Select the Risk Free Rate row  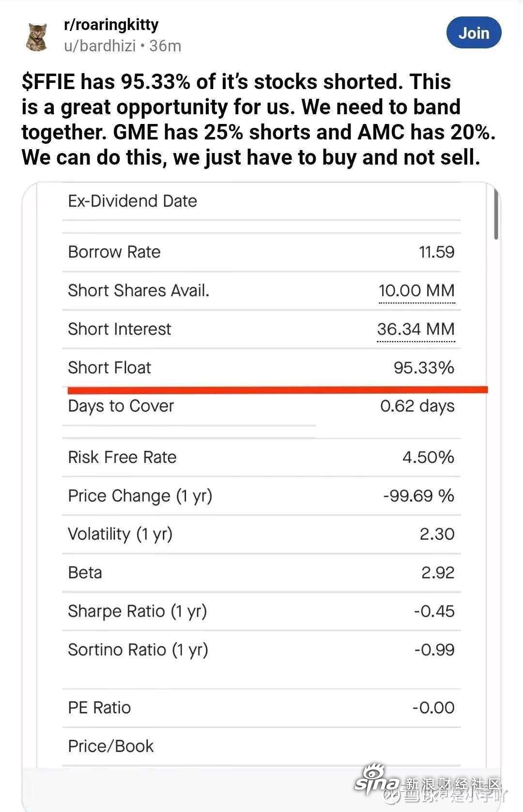point(261,457)
